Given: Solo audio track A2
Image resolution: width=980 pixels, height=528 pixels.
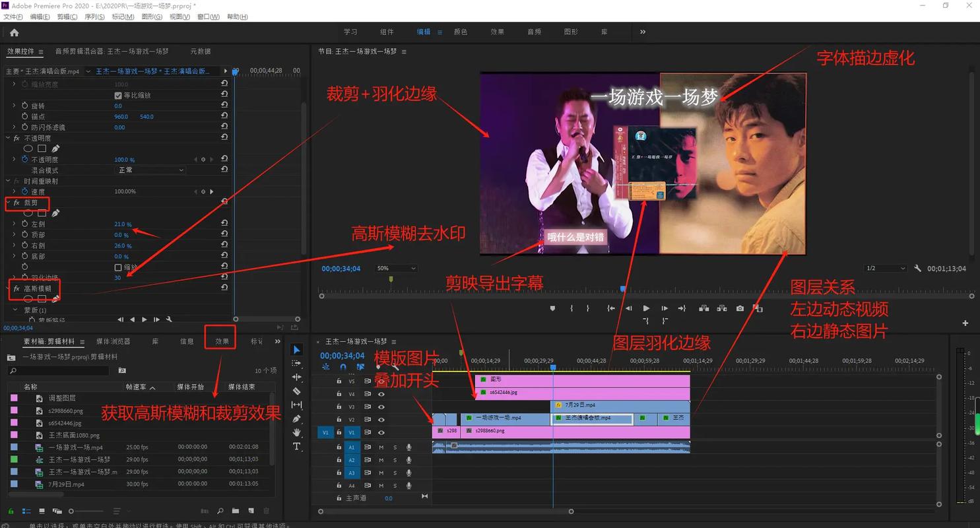Looking at the screenshot, I should tap(395, 460).
